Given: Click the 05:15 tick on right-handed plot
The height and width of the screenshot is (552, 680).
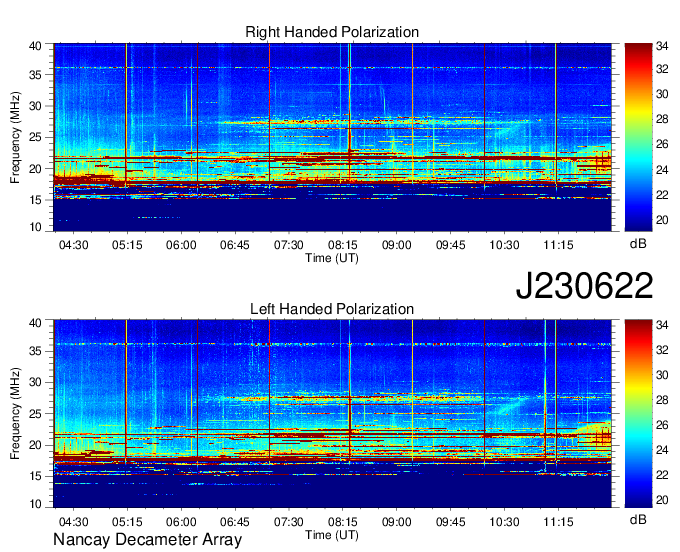Looking at the screenshot, I should click(x=127, y=245).
